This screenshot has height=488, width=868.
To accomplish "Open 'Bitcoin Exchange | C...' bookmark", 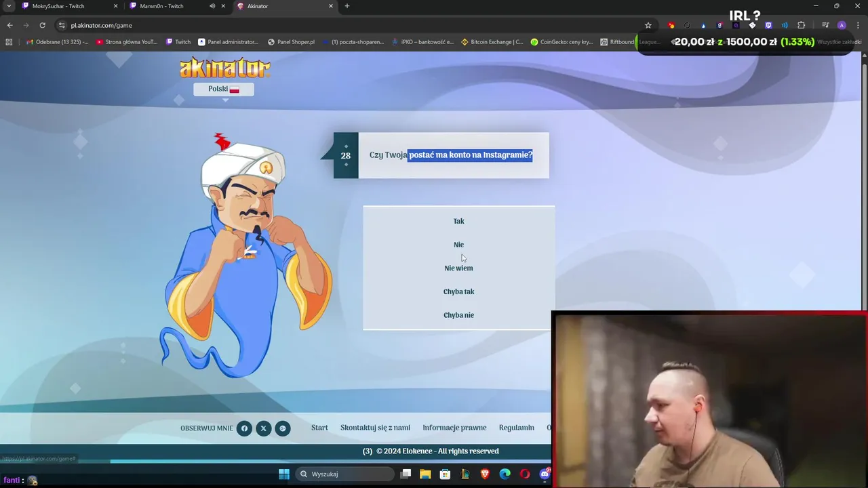I will (492, 41).
